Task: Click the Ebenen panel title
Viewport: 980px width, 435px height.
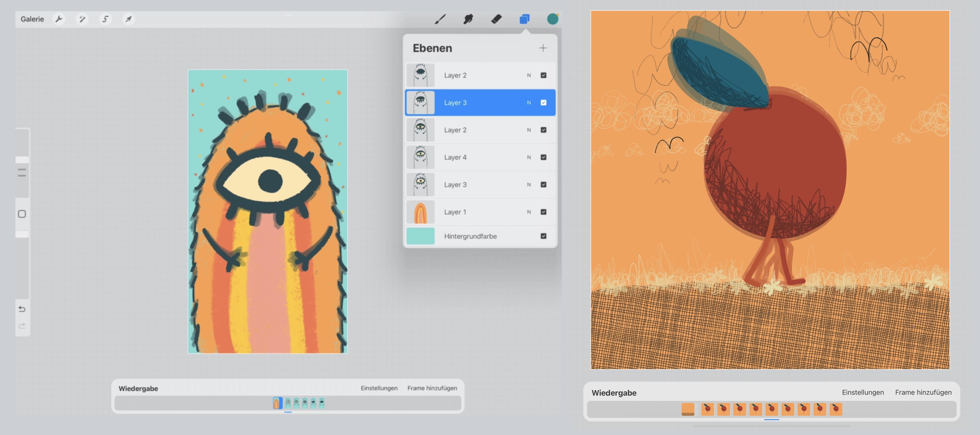Action: click(x=432, y=48)
